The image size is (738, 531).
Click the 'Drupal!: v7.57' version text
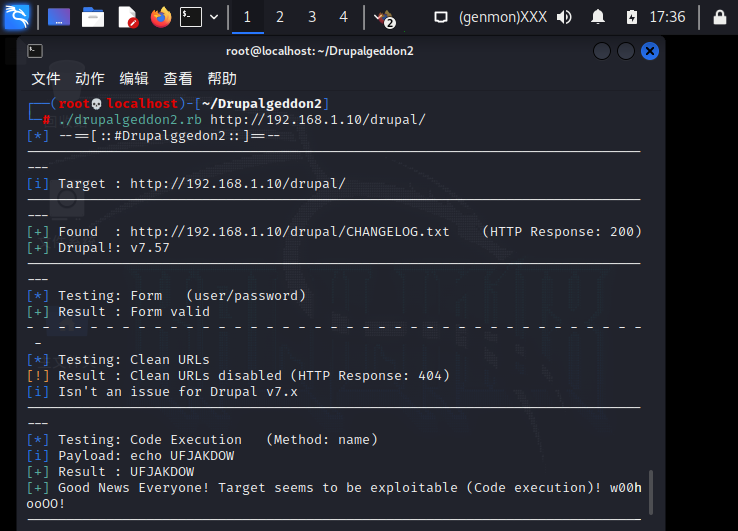click(x=113, y=248)
